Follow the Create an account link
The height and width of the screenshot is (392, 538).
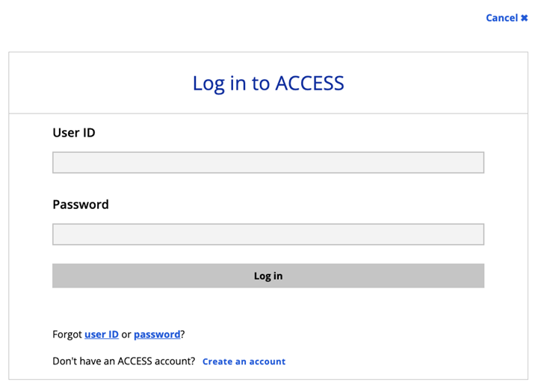coord(244,361)
